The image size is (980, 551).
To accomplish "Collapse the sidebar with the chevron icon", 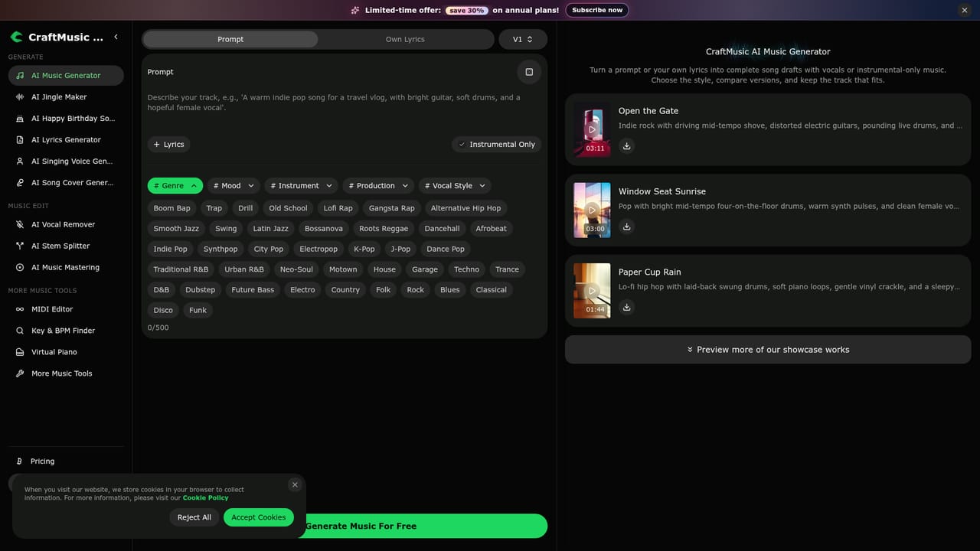I will [x=116, y=37].
